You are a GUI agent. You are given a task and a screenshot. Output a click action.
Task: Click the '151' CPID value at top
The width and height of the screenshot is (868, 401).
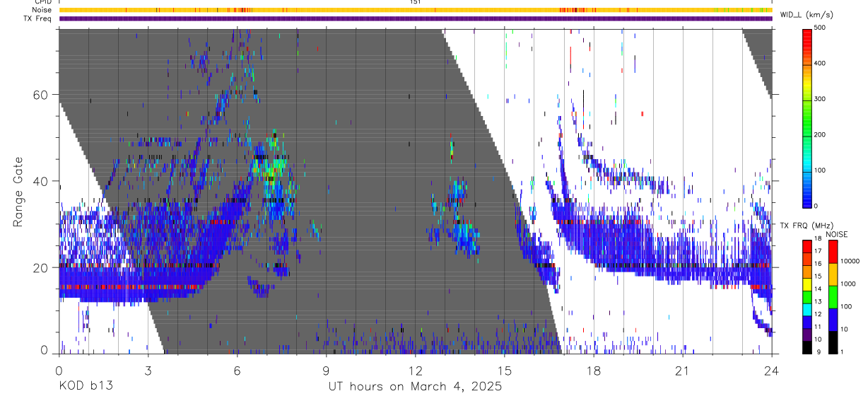point(416,2)
